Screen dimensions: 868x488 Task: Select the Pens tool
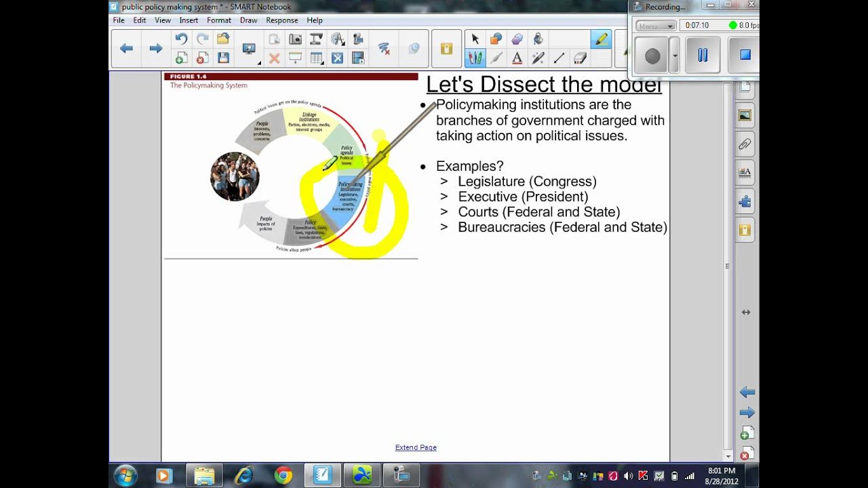(x=475, y=58)
